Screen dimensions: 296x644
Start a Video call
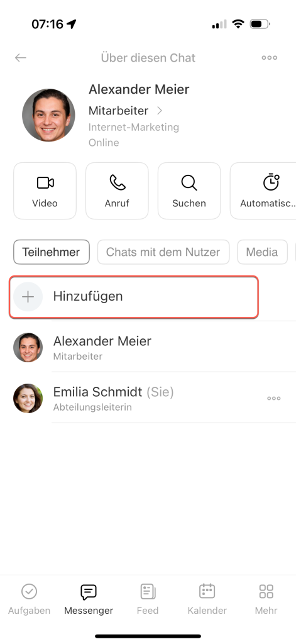pyautogui.click(x=45, y=191)
